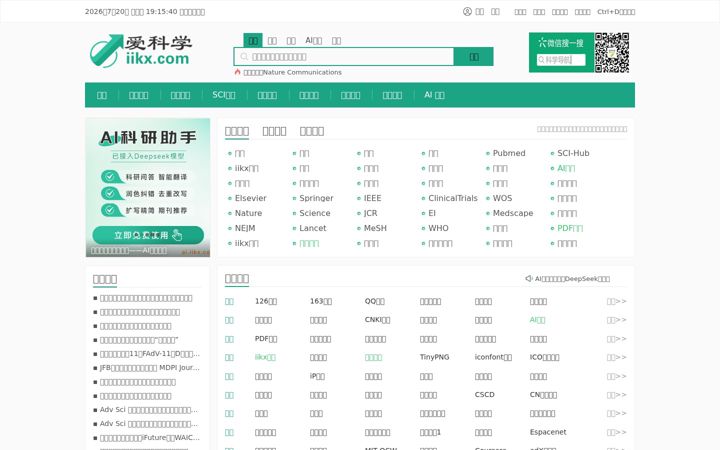Expand more links in the CNKI row
Screen dimensions: 720x450
pos(616,320)
